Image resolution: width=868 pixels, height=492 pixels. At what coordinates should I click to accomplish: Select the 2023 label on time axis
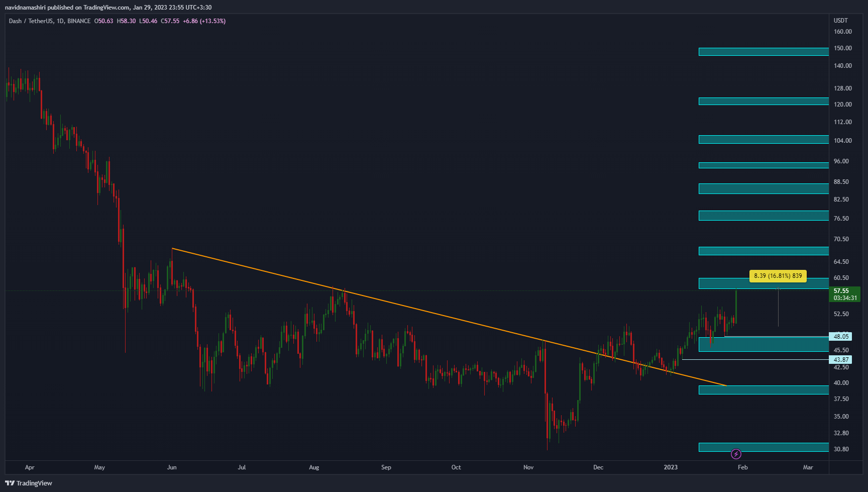pos(670,467)
